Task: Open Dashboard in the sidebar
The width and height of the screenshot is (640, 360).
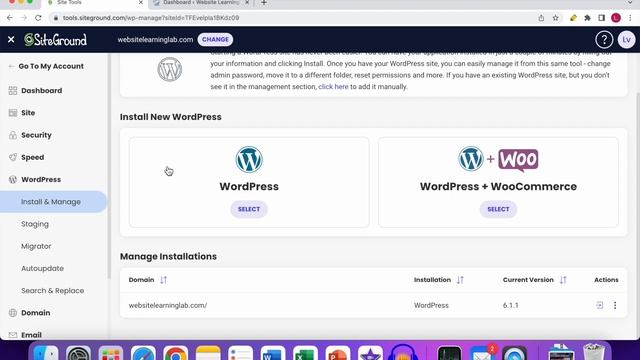Action: click(42, 91)
